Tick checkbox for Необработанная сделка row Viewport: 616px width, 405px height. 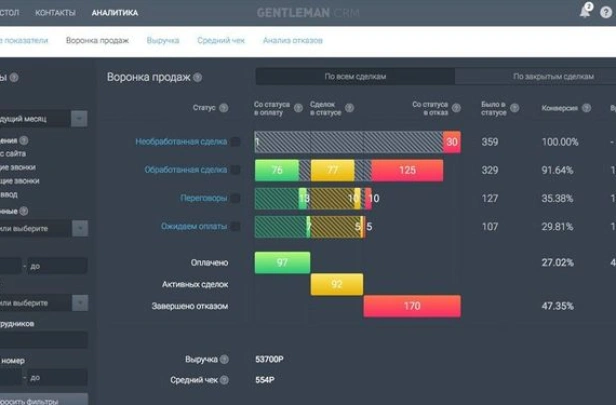point(236,142)
